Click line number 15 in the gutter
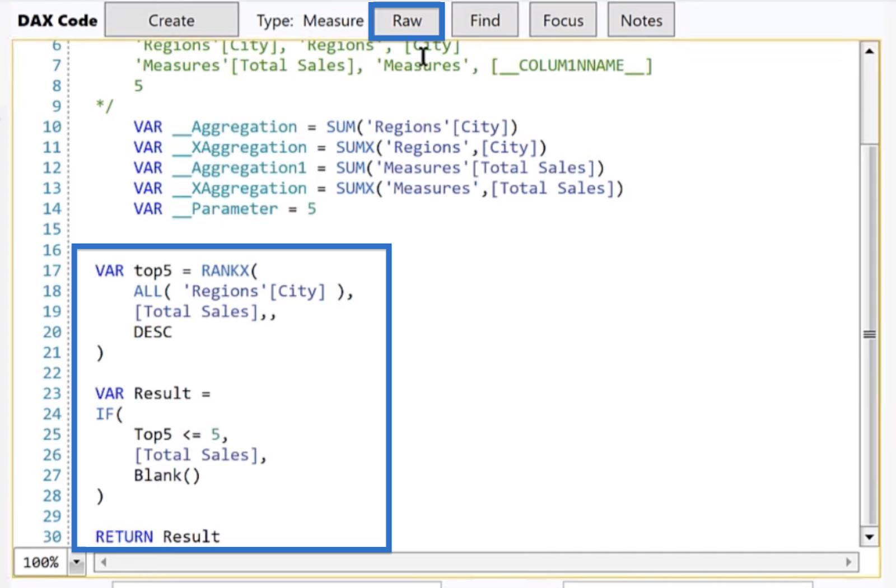 click(52, 229)
